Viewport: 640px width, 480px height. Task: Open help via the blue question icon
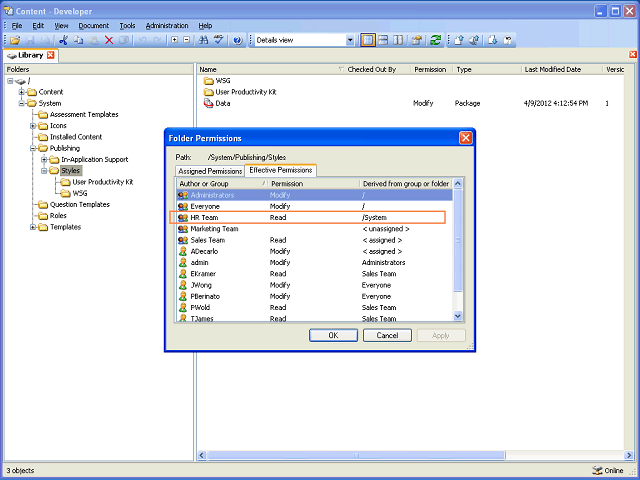point(238,40)
